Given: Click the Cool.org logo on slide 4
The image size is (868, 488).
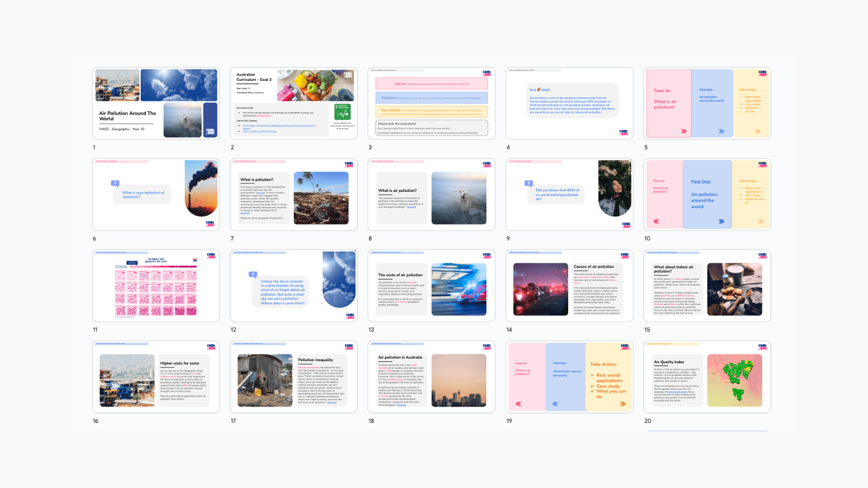Looking at the screenshot, I should coord(623,132).
